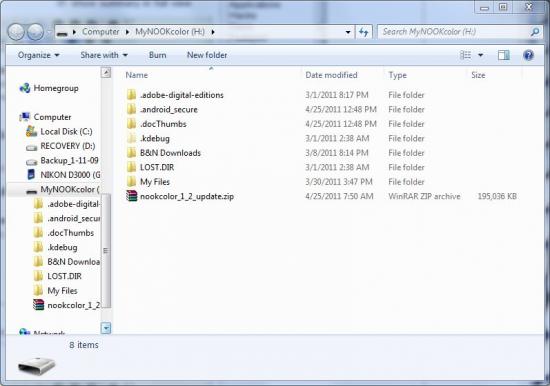This screenshot has height=386, width=550.
Task: Select the My Files folder icon in file list
Action: [x=132, y=181]
